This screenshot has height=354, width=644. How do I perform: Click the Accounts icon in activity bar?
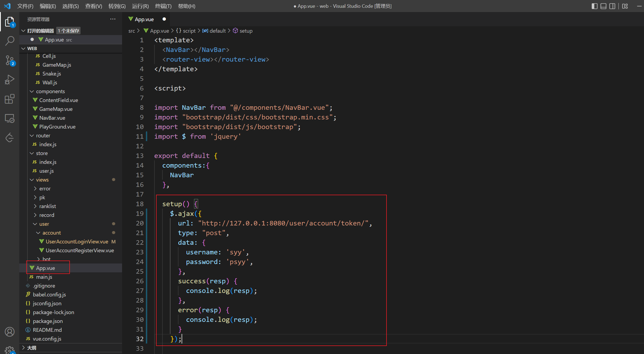(x=10, y=332)
